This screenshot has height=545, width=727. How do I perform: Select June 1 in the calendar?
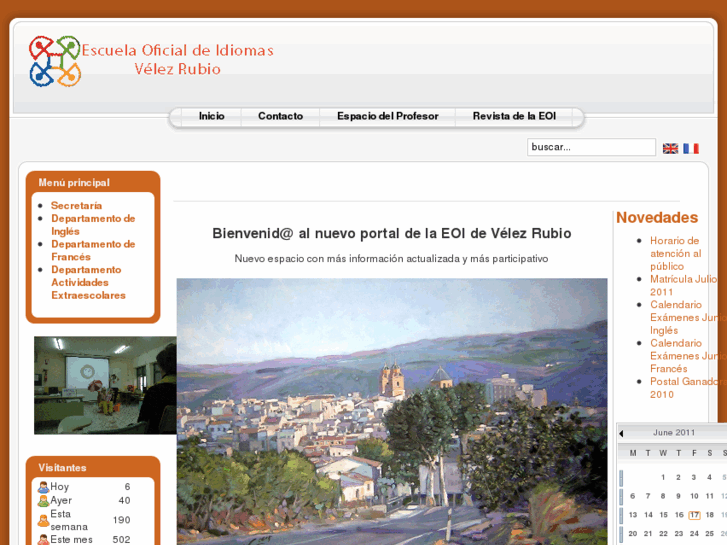[663, 477]
